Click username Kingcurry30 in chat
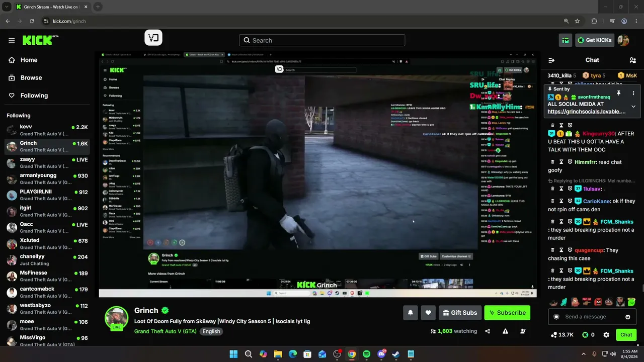The height and width of the screenshot is (362, 644). 599,134
